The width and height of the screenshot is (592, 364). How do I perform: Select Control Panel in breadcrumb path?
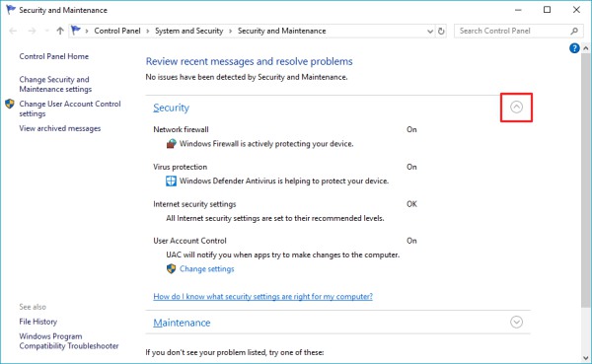coord(117,31)
